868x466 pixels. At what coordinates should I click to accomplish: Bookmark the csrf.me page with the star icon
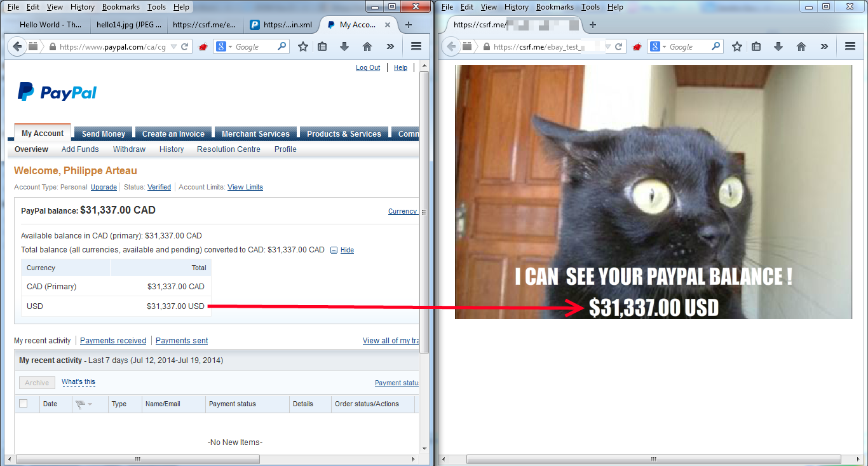click(x=737, y=46)
